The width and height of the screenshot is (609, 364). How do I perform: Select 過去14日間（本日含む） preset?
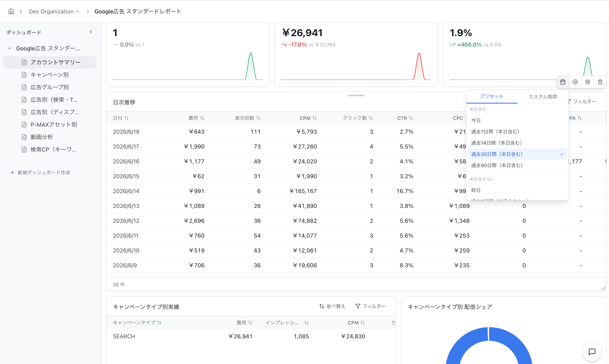[517, 143]
